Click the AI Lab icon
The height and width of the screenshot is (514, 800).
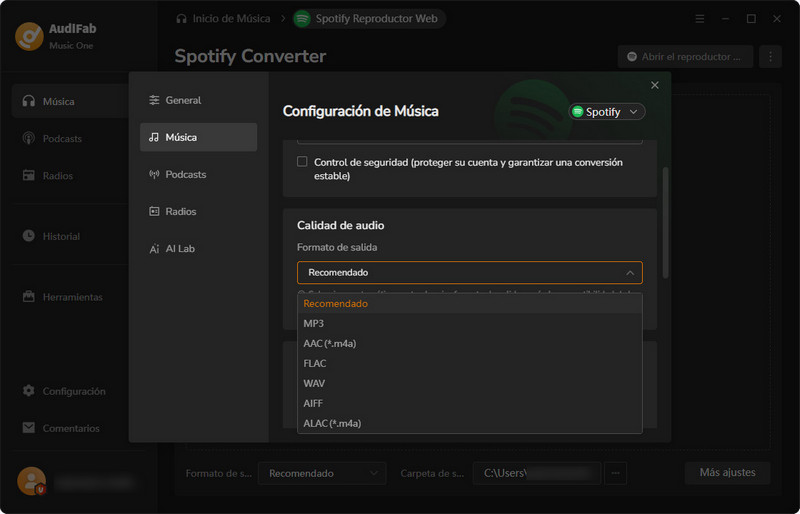click(x=154, y=249)
